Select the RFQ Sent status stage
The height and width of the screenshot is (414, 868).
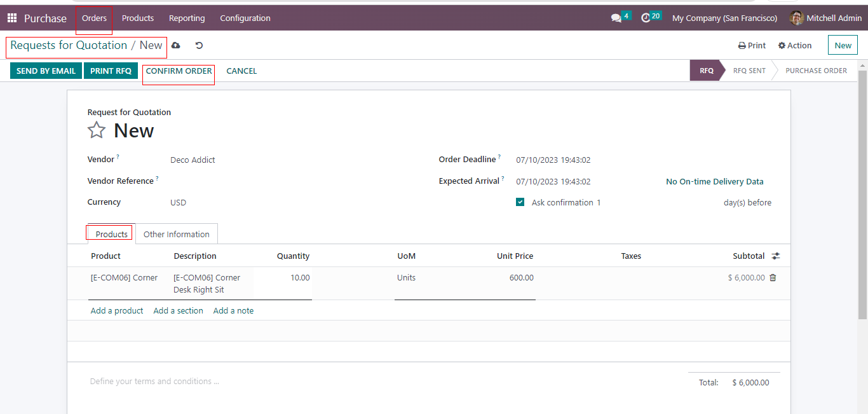pyautogui.click(x=749, y=71)
